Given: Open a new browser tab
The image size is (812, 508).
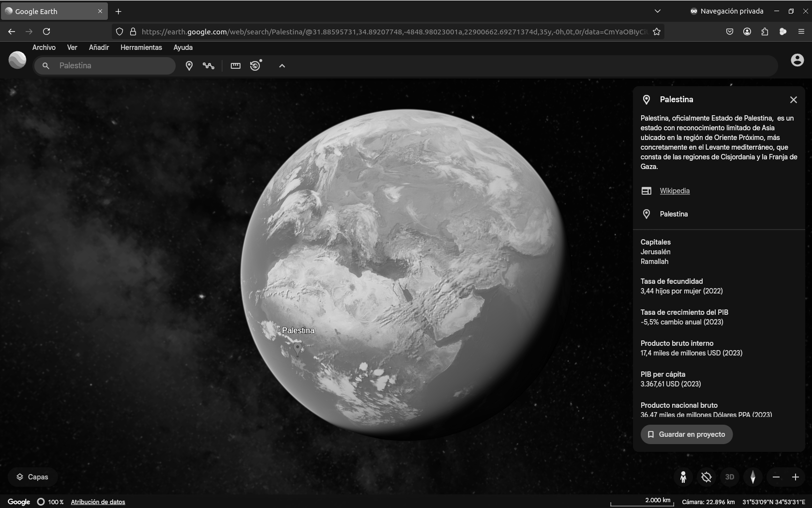Looking at the screenshot, I should coord(119,11).
